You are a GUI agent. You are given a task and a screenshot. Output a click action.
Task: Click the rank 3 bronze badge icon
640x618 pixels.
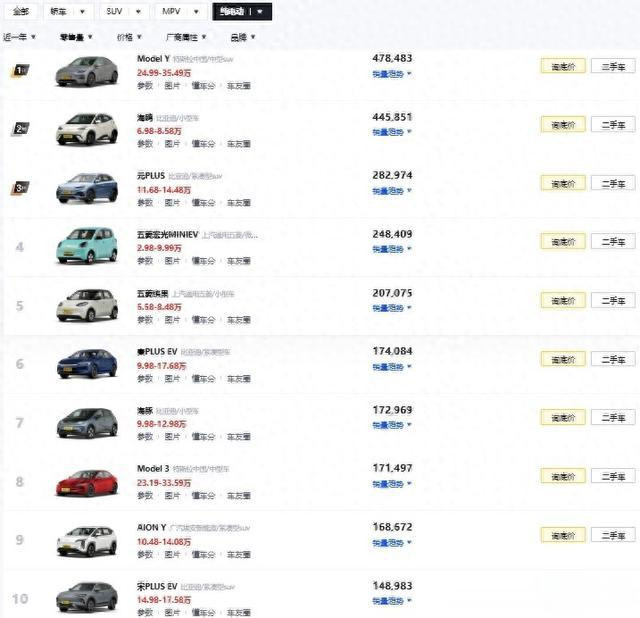coord(20,186)
